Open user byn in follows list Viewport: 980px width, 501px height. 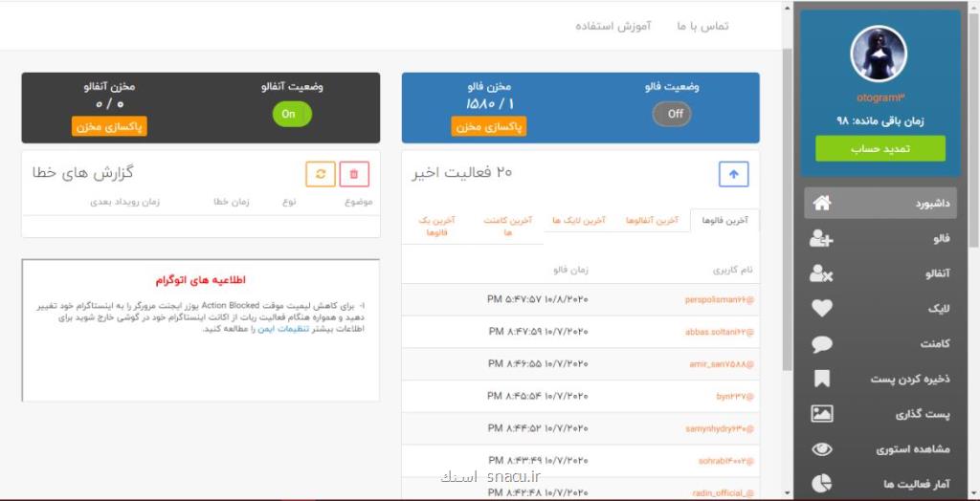coord(735,397)
